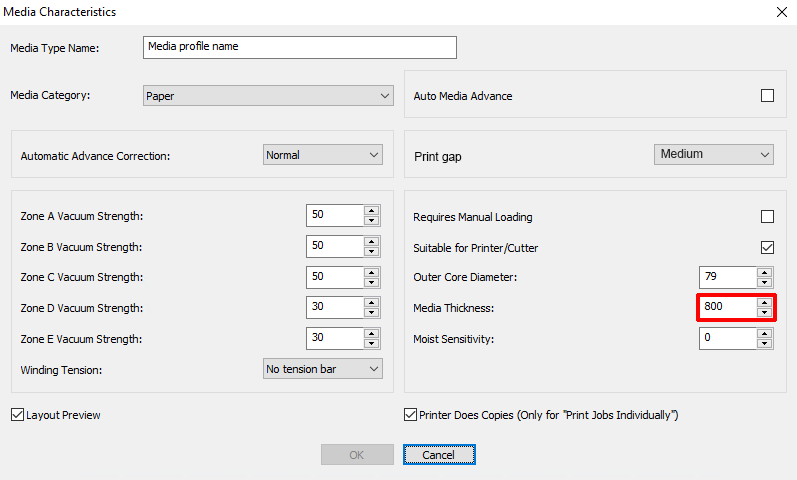797x480 pixels.
Task: Increase Zone C Vacuum Strength value
Action: coord(372,273)
